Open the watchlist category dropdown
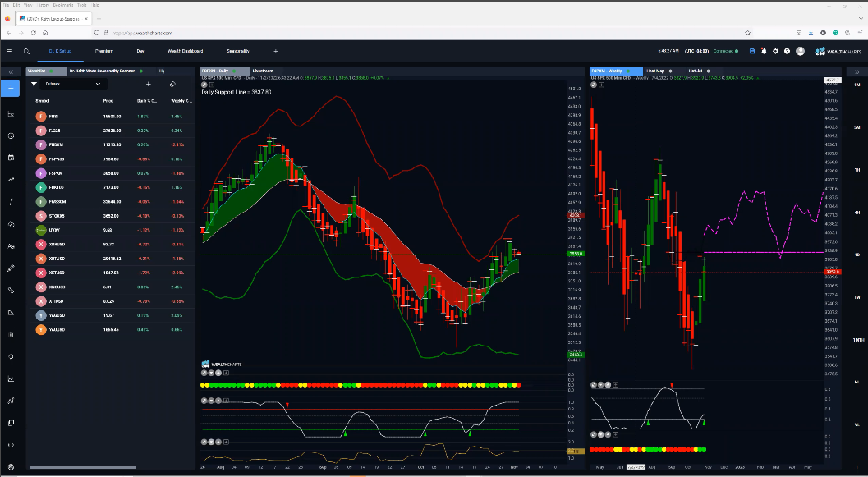This screenshot has width=868, height=477. pyautogui.click(x=73, y=84)
